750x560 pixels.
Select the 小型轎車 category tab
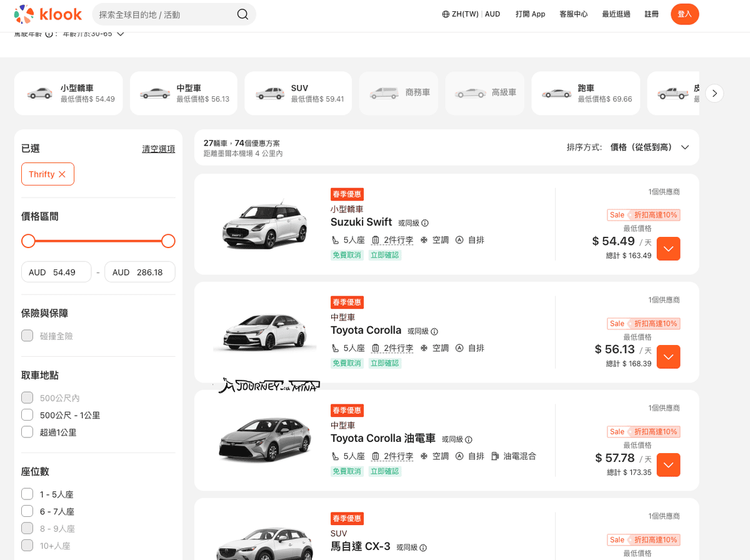tap(69, 93)
